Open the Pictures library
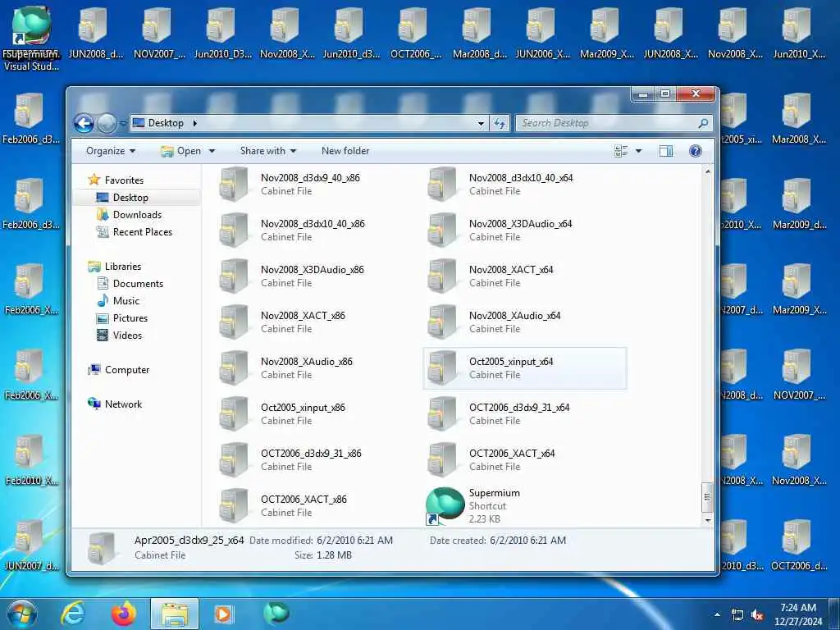This screenshot has width=840, height=630. coord(130,318)
